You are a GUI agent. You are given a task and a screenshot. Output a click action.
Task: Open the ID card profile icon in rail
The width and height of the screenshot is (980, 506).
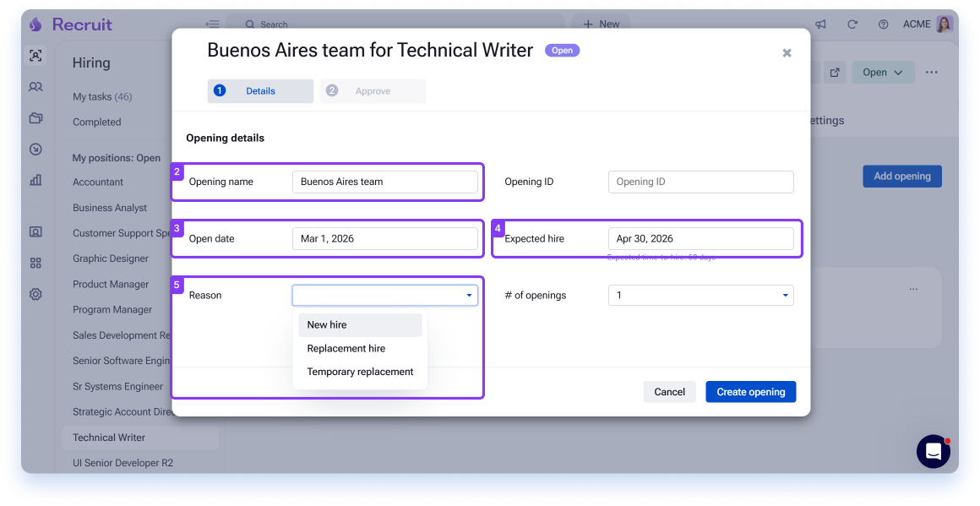tap(35, 232)
